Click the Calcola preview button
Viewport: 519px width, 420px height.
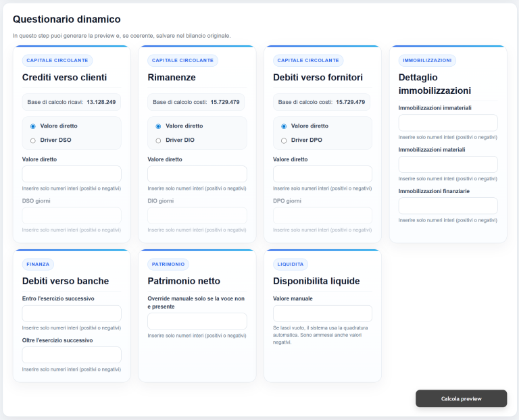pyautogui.click(x=461, y=398)
